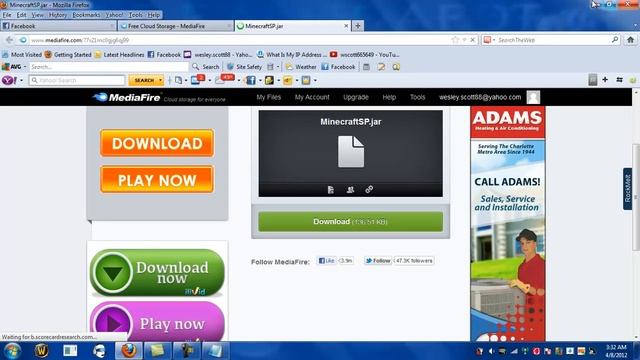Click plus icon at right of Yahoo toolbar

(x=605, y=80)
